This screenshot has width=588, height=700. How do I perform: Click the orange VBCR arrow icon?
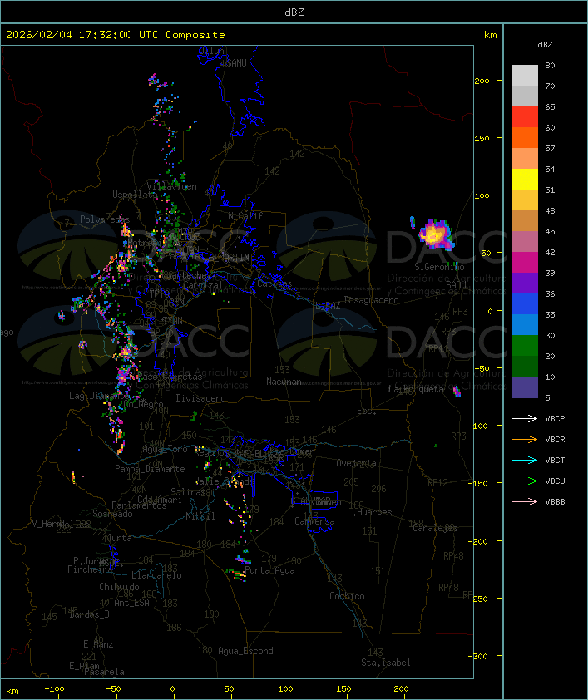525,439
